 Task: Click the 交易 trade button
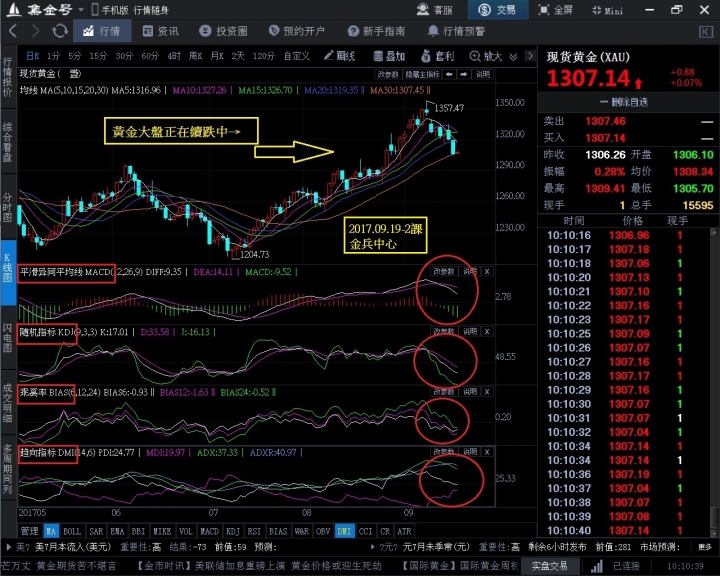[497, 10]
